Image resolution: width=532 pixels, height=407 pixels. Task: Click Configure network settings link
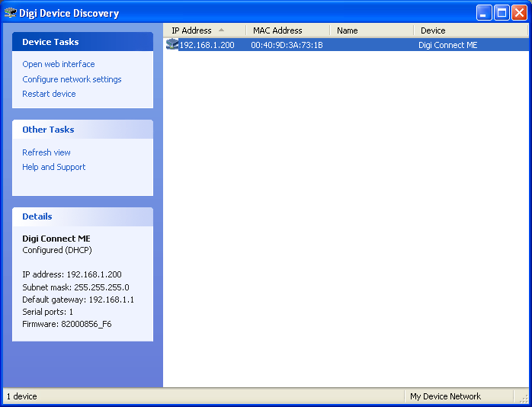[72, 79]
